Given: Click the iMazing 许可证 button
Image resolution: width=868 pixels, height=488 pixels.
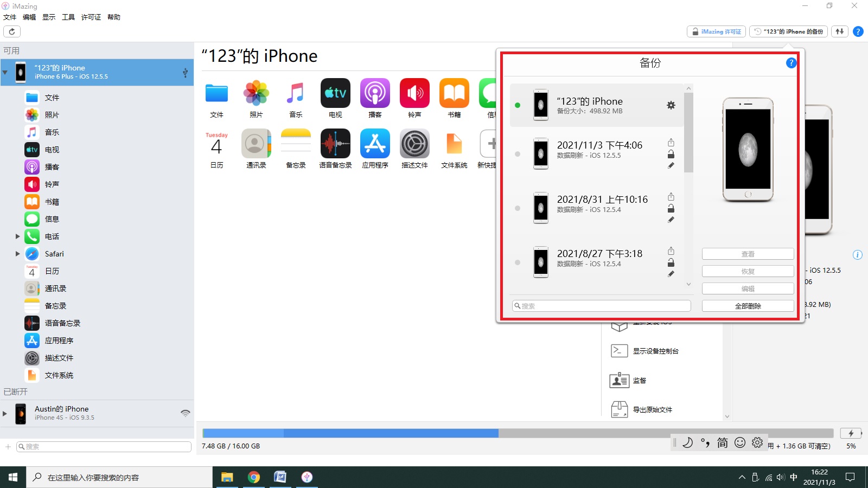Looking at the screenshot, I should [716, 31].
